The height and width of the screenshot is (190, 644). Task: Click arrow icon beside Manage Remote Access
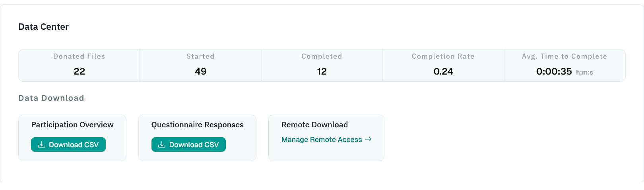368,139
